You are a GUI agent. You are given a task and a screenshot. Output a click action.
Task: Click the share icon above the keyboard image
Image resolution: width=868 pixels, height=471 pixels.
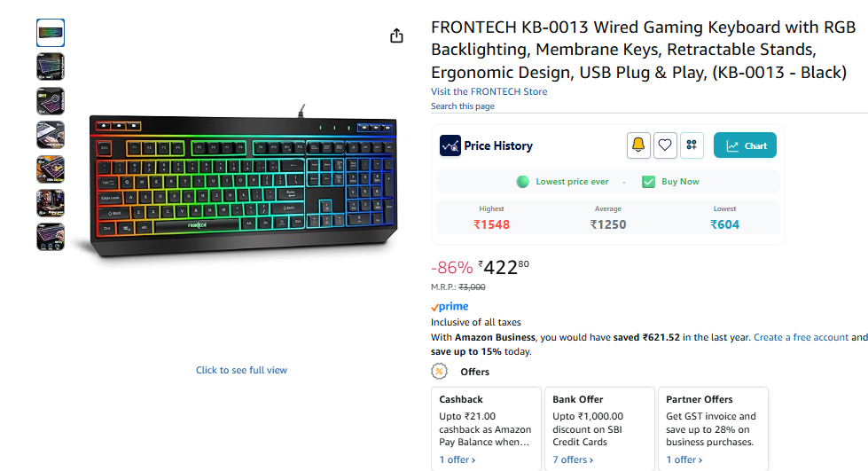(x=396, y=35)
